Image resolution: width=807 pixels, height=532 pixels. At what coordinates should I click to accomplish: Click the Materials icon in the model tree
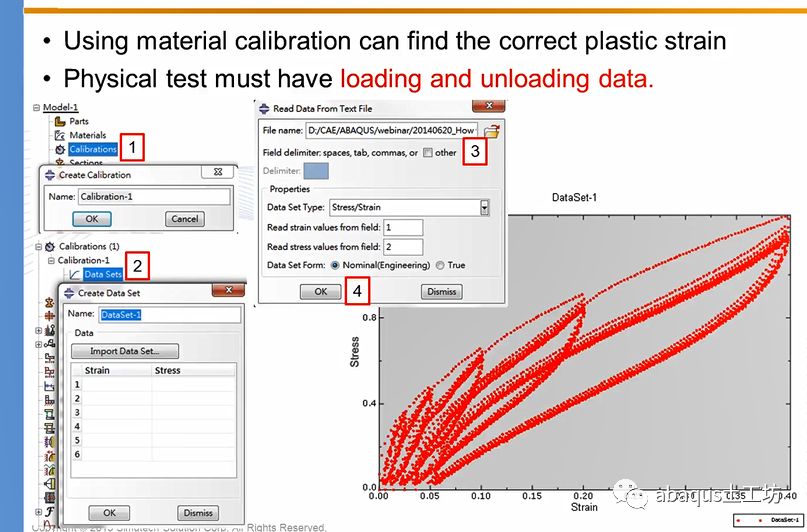tap(60, 135)
